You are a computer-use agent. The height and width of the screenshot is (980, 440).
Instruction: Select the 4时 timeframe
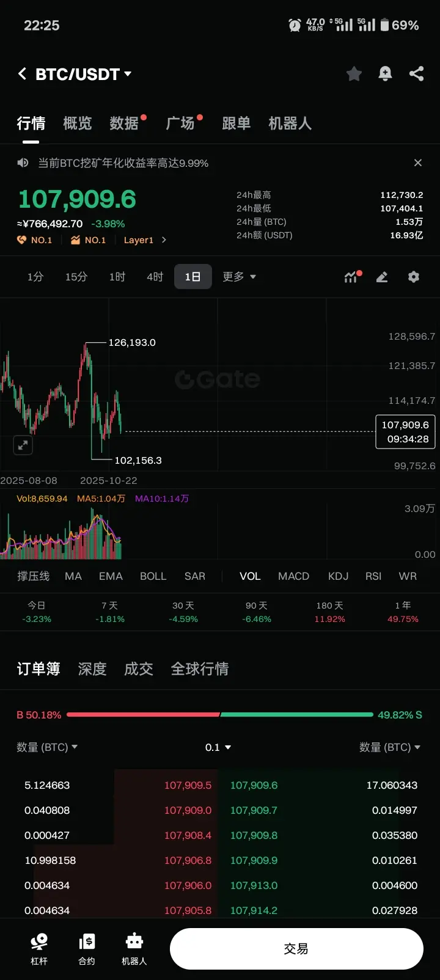155,277
